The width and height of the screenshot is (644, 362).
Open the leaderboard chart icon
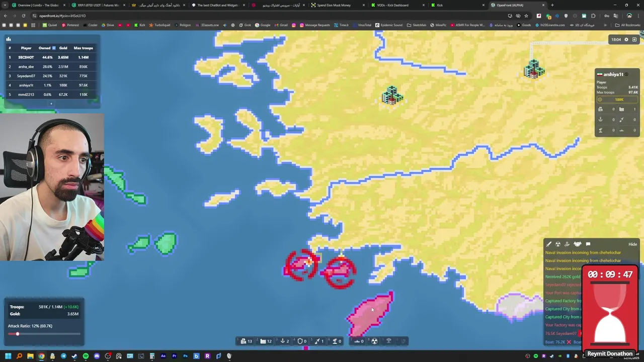click(x=9, y=39)
